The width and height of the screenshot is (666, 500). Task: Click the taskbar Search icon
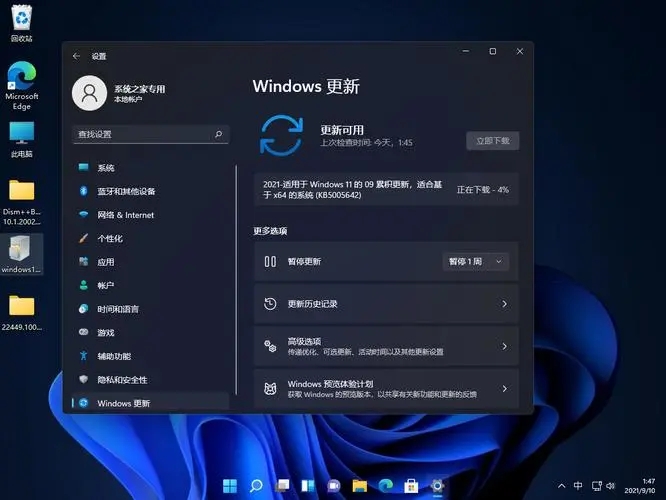tap(256, 486)
